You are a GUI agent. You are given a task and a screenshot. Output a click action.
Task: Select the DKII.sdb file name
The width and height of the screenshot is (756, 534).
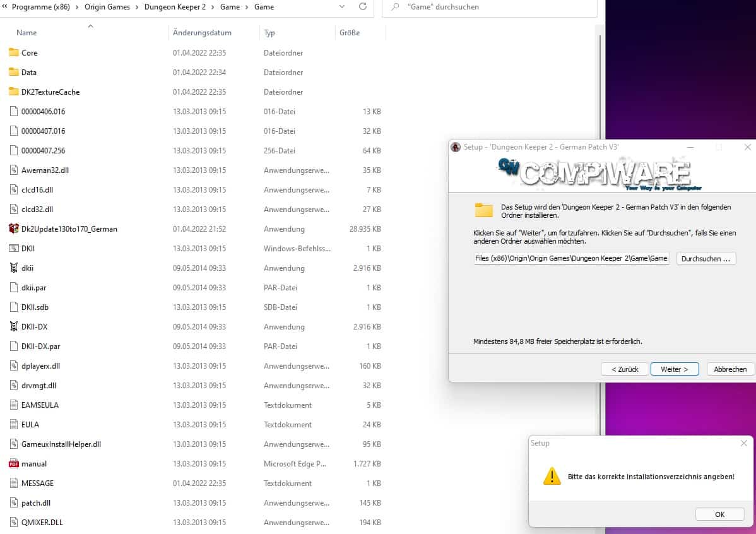click(35, 307)
